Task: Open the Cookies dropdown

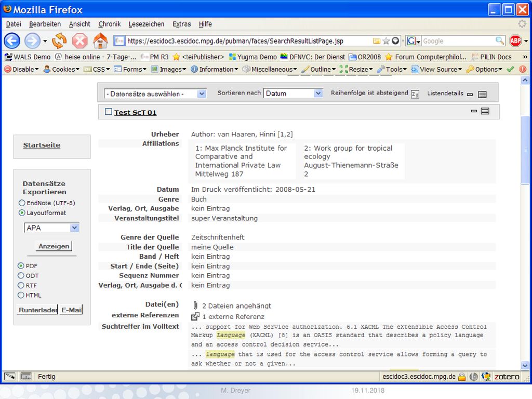Action: point(61,69)
